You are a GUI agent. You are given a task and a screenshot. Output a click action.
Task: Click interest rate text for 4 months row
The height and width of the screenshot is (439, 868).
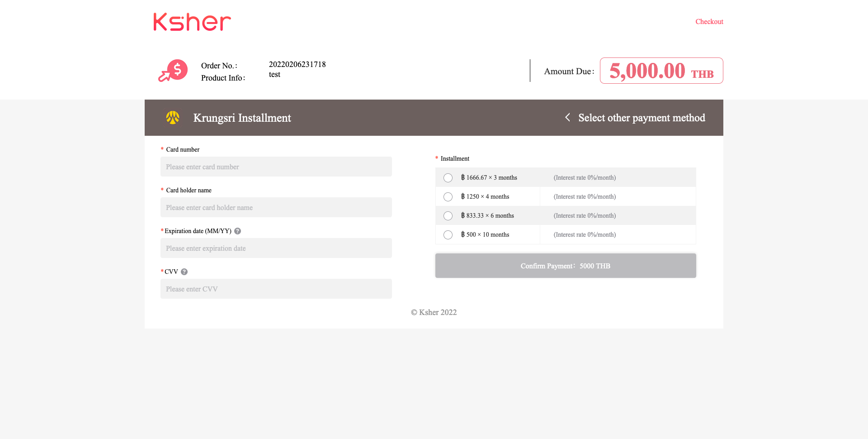tap(585, 196)
